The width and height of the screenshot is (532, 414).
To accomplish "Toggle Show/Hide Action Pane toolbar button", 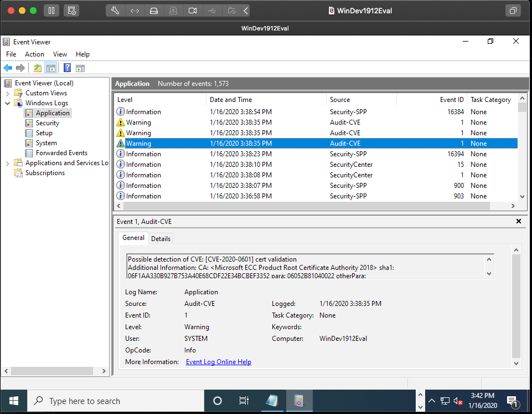I will pos(80,68).
